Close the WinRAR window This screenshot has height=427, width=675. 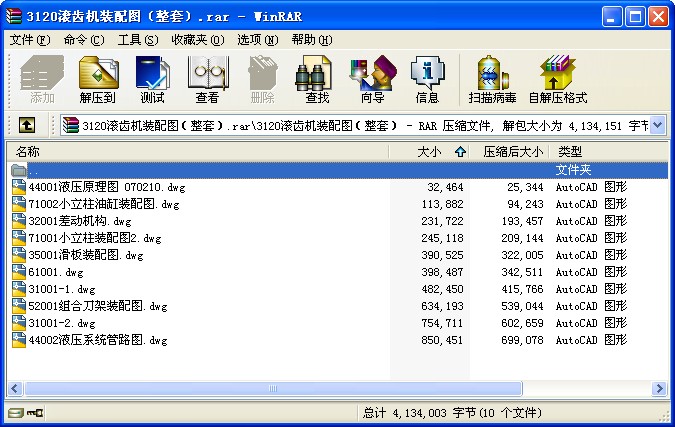pos(659,16)
